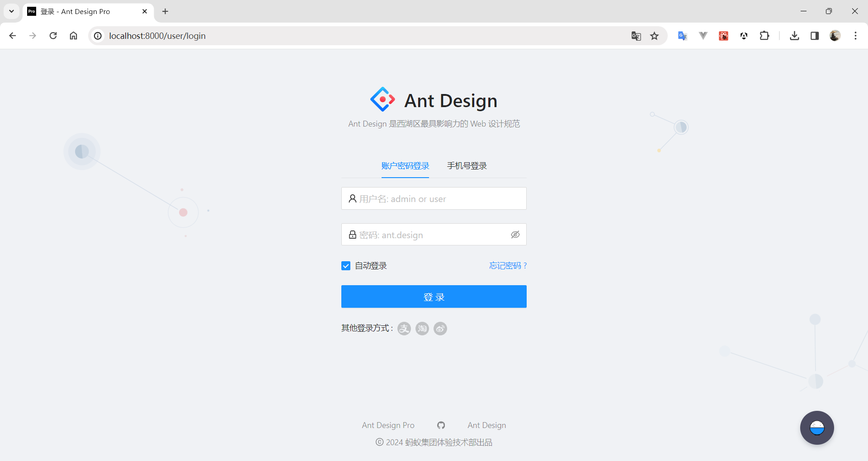Click the translate page icon in address bar

[x=636, y=36]
